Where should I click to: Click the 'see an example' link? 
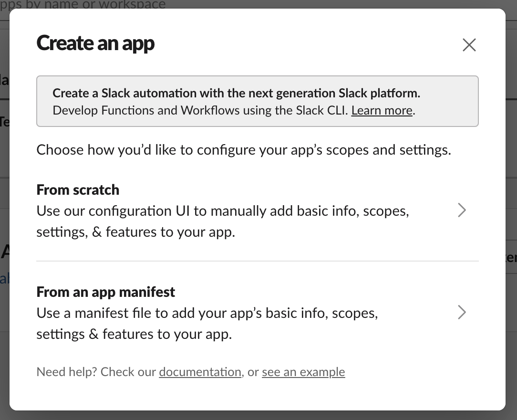click(303, 372)
